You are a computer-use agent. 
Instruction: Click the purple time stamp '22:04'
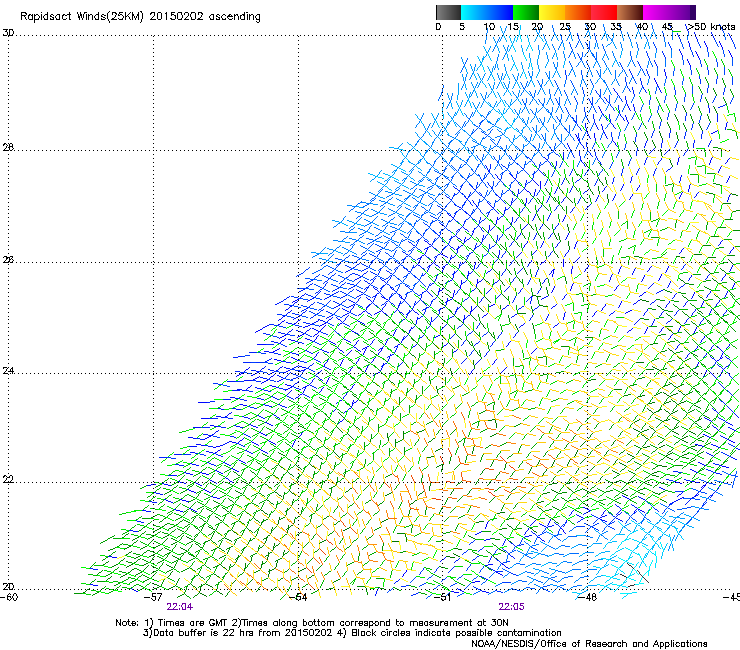(x=180, y=607)
